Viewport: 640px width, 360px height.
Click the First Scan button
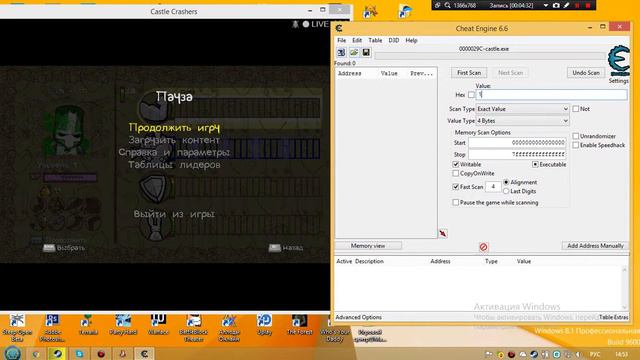tap(469, 73)
